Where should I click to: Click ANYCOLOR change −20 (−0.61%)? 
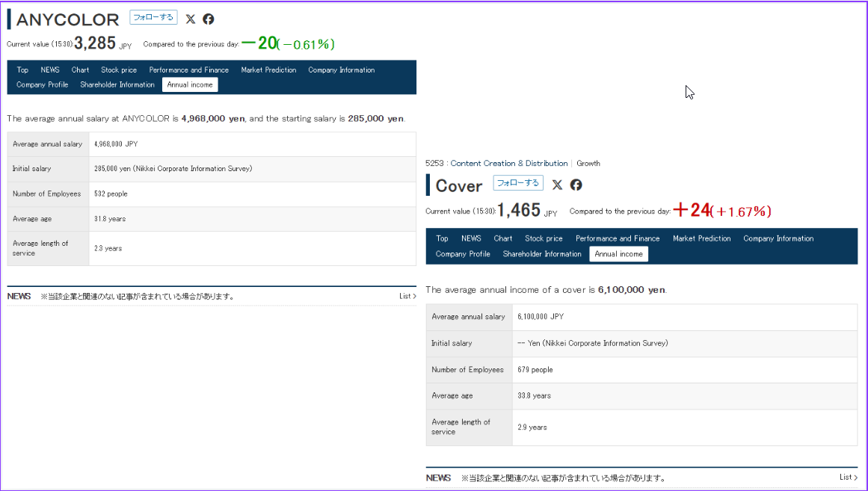pyautogui.click(x=288, y=43)
